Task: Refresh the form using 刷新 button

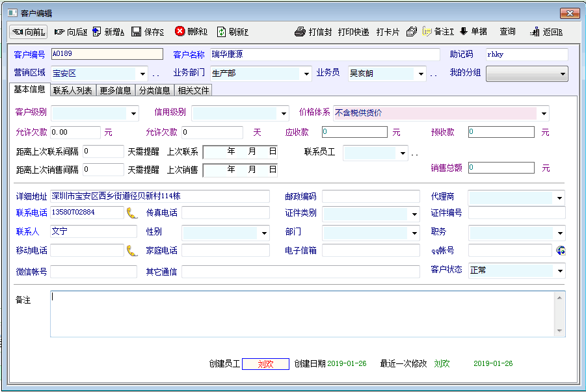Action: pos(232,32)
